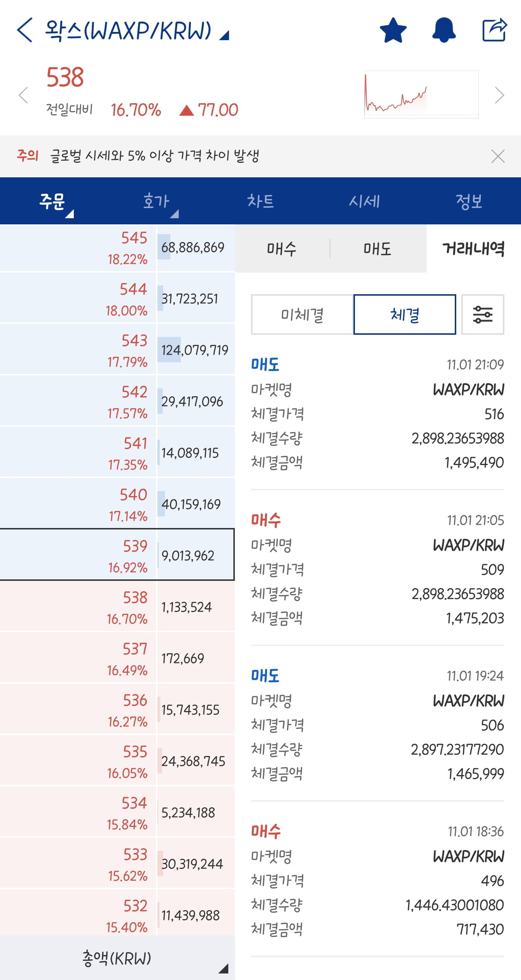The width and height of the screenshot is (521, 980).
Task: Expand the 호가 tab dropdown triangle
Action: (x=174, y=214)
